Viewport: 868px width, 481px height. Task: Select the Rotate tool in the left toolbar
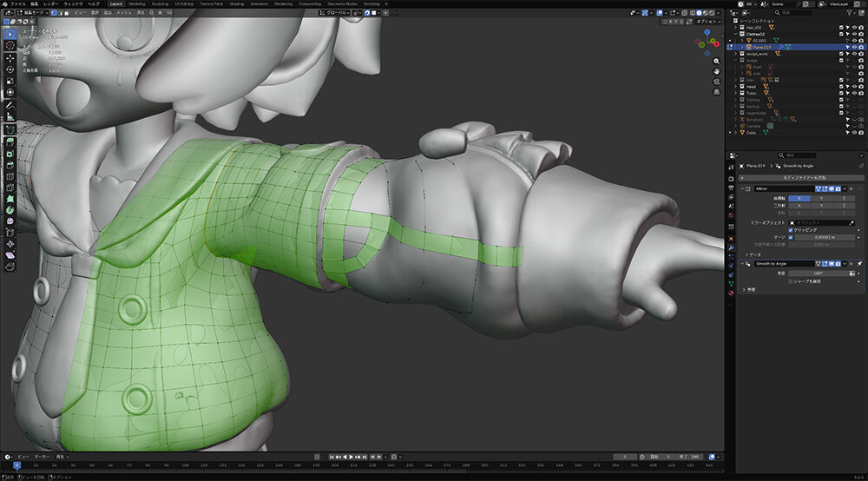(10, 69)
